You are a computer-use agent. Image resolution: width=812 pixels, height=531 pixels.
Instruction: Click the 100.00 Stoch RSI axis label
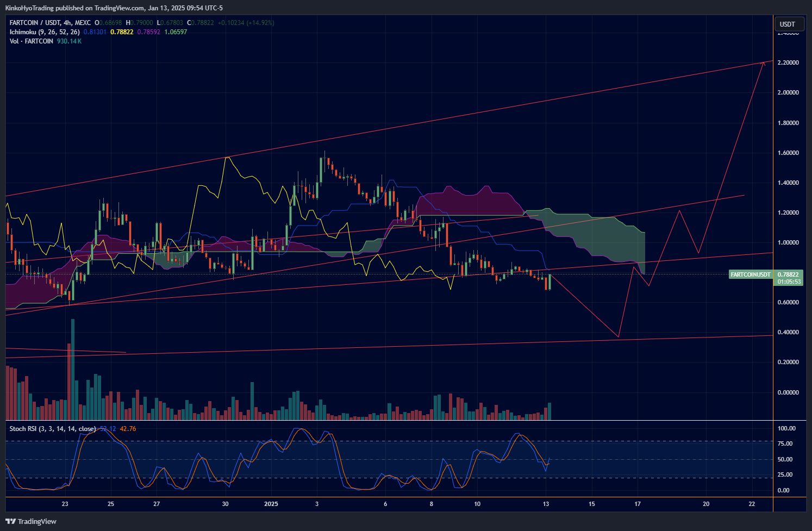tap(786, 428)
